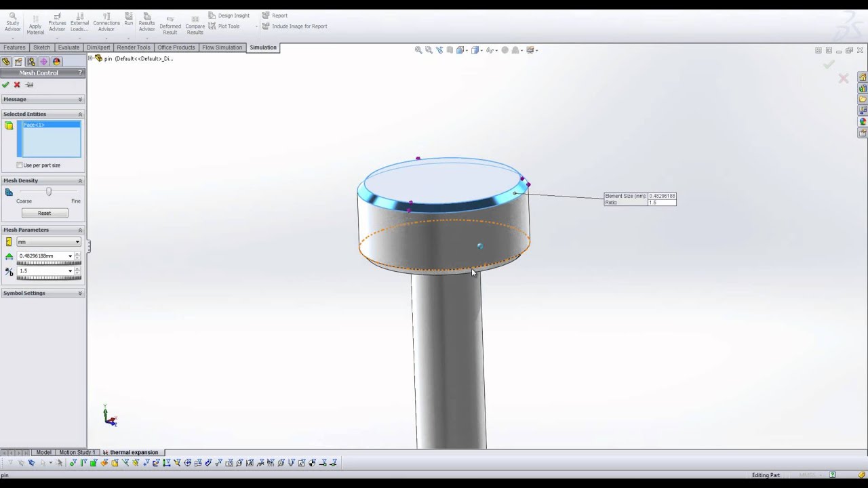
Task: Click Ratio callout value 1.5 in viewport
Action: [662, 203]
